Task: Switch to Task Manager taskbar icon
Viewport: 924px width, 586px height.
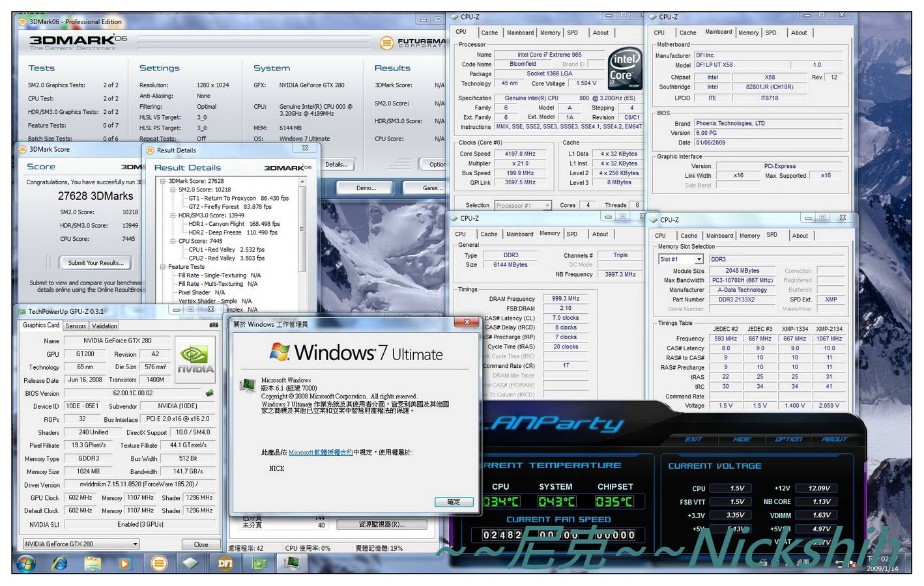Action: point(293,563)
